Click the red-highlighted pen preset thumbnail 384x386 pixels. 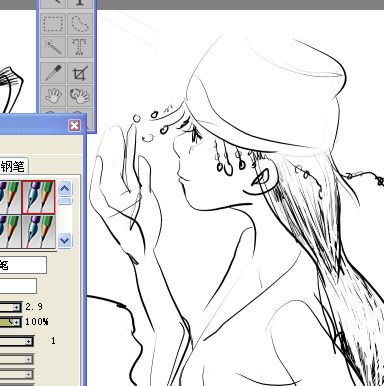[38, 197]
